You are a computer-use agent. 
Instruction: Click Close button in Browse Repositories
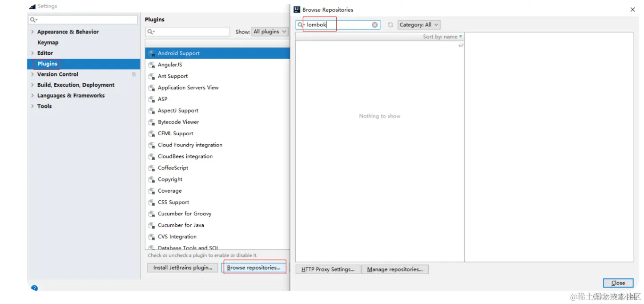[618, 283]
